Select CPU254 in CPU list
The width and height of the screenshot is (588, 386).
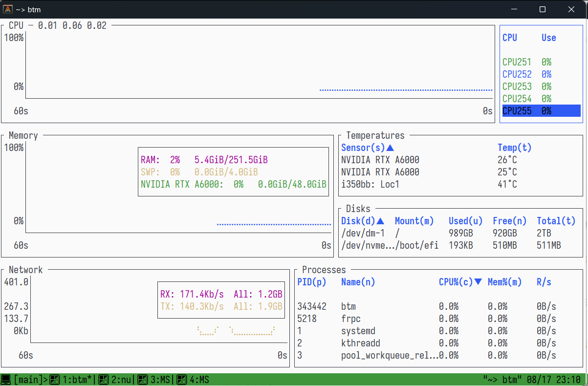point(542,99)
